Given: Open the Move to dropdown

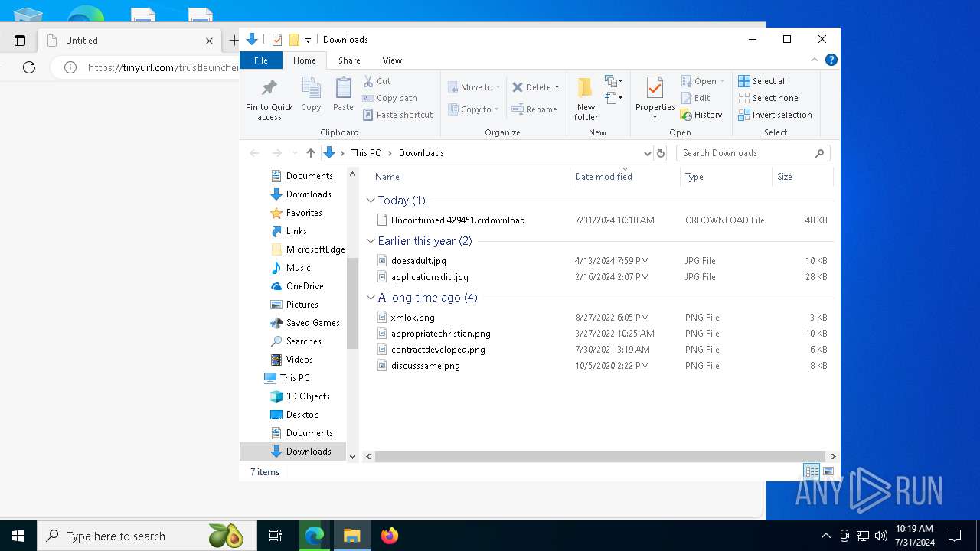Looking at the screenshot, I should [474, 87].
